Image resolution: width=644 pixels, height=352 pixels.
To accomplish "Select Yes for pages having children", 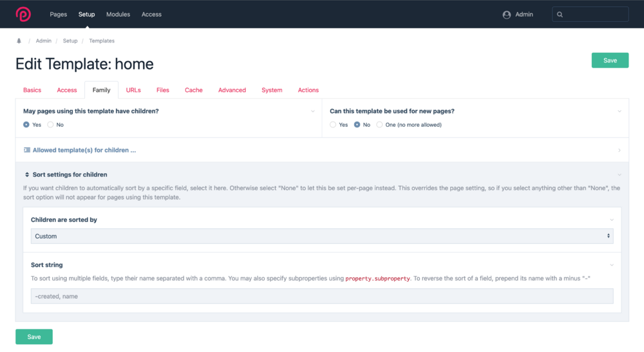I will point(26,125).
